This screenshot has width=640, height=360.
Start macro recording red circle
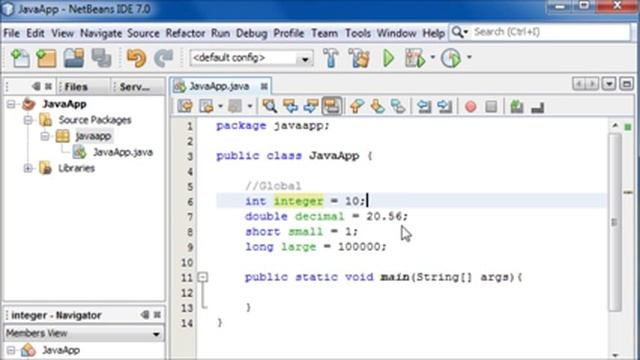(x=471, y=107)
